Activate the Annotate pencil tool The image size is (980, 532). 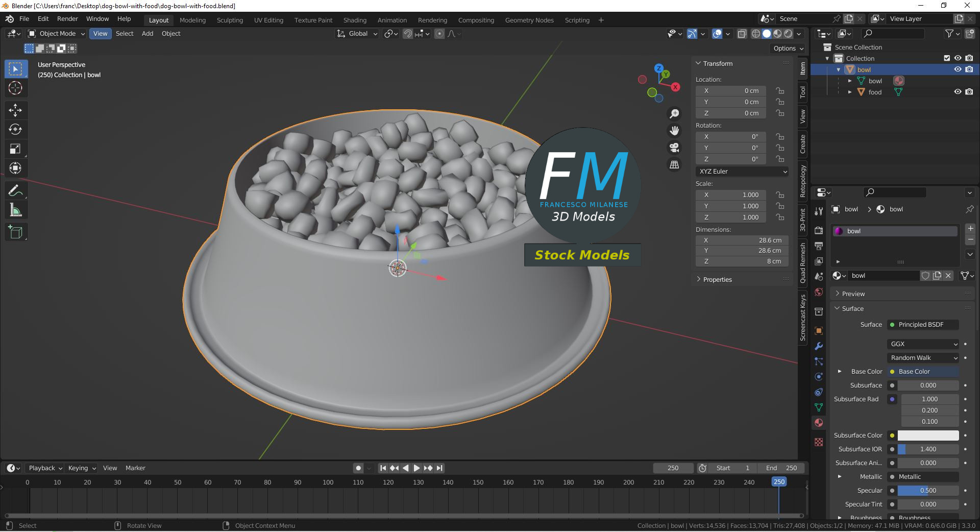(x=15, y=190)
